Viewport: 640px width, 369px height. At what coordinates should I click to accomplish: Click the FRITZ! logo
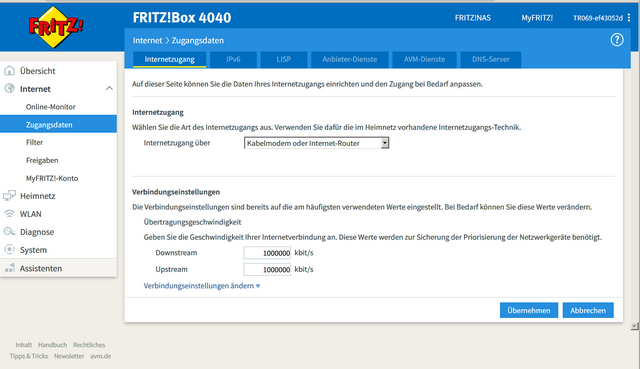(56, 27)
